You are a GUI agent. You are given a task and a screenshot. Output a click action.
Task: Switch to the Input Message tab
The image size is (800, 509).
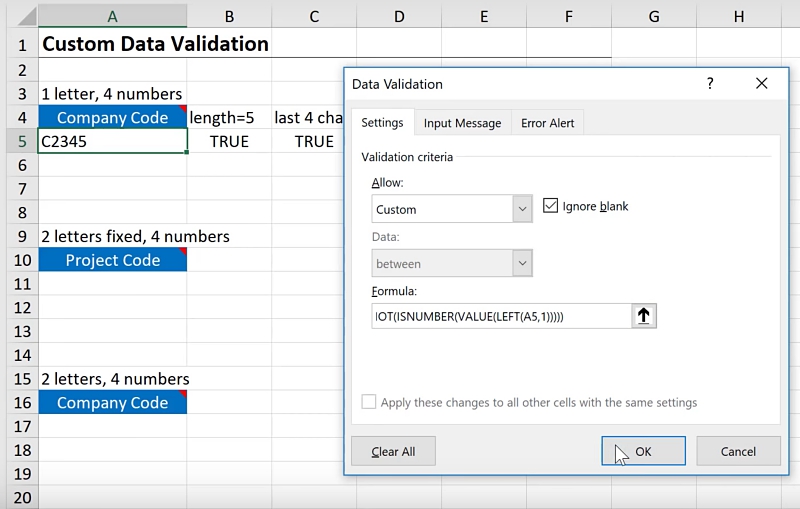pyautogui.click(x=462, y=123)
